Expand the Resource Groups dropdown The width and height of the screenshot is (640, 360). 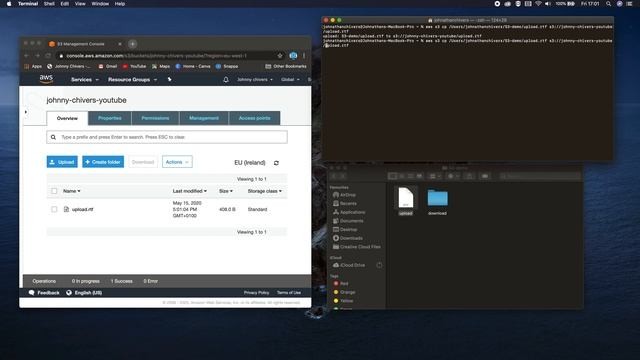pyautogui.click(x=133, y=80)
